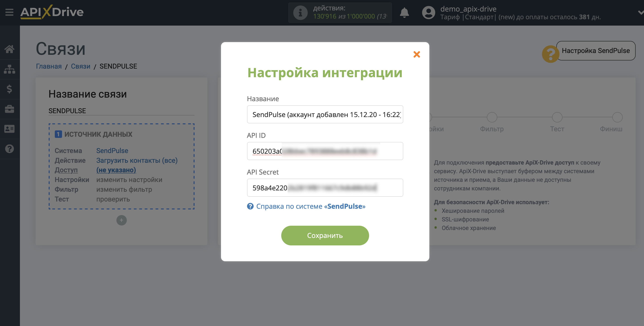Click the SENDPULSE connection name field
Screen dimensions: 644x326
pos(121,111)
